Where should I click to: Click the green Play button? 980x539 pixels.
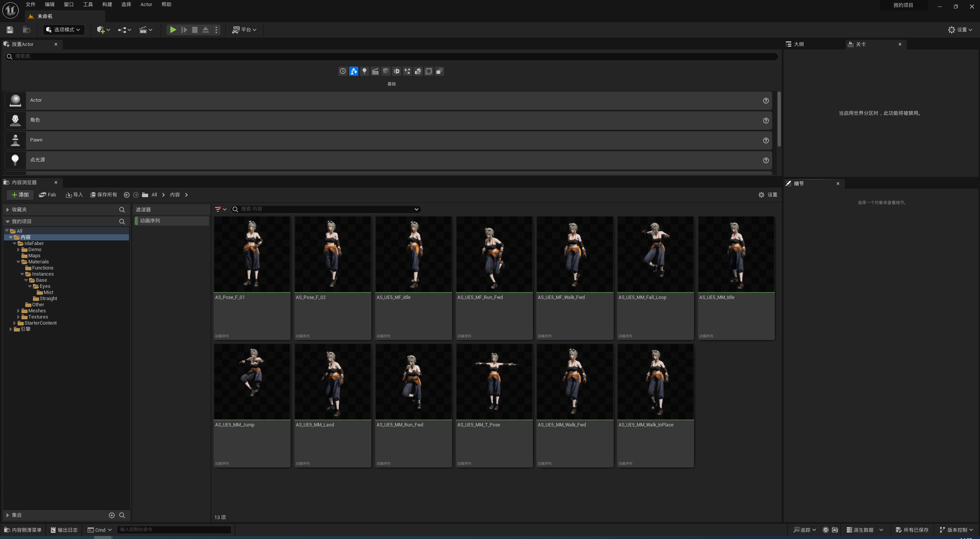pos(173,30)
